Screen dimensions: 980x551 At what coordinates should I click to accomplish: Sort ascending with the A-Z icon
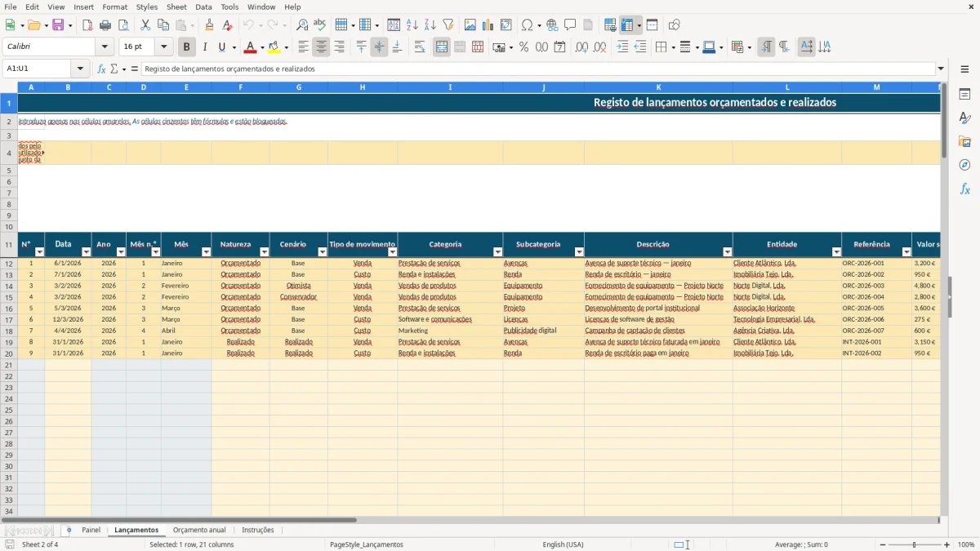[412, 25]
